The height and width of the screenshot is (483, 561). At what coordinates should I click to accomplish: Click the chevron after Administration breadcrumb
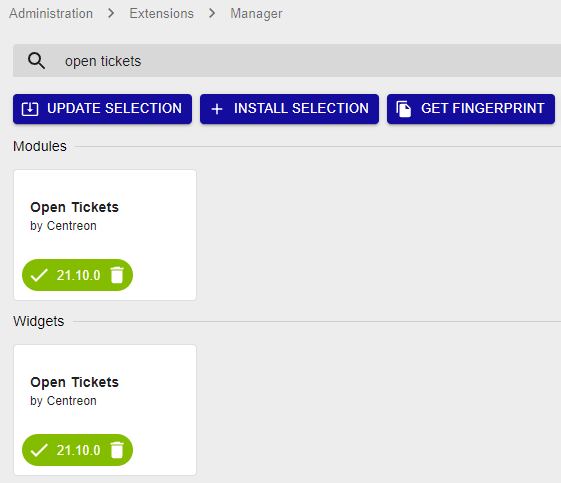click(111, 14)
